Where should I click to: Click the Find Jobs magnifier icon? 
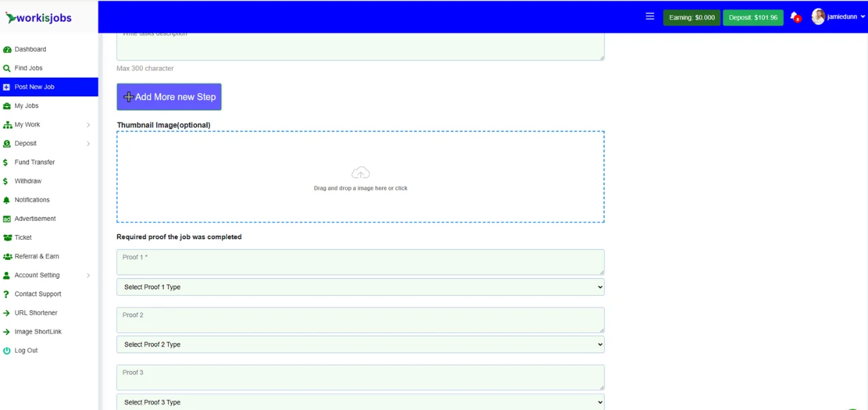(7, 68)
